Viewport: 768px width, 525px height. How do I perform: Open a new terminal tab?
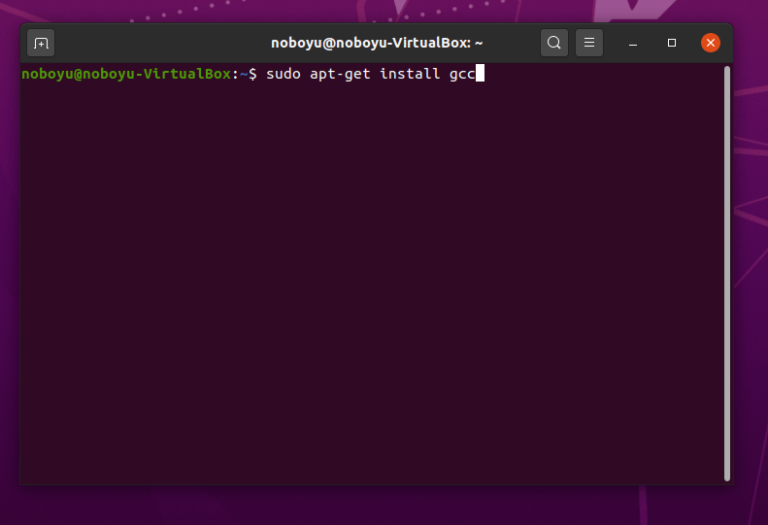(x=41, y=43)
